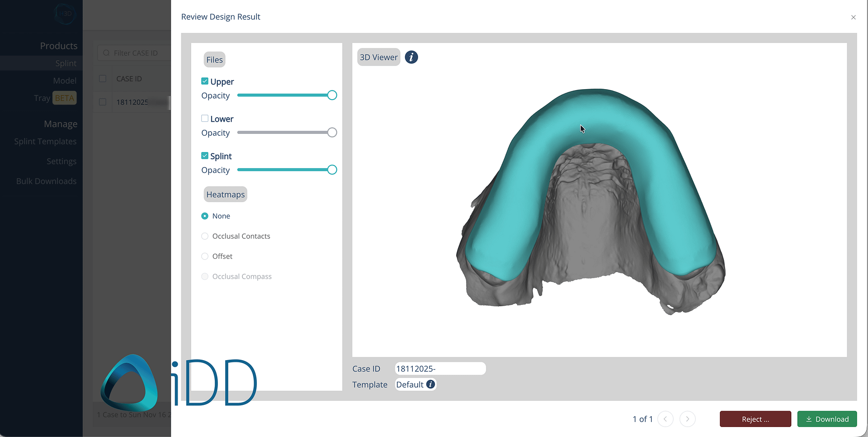The height and width of the screenshot is (437, 868).
Task: Open Splint Templates in the sidebar
Action: coord(45,142)
